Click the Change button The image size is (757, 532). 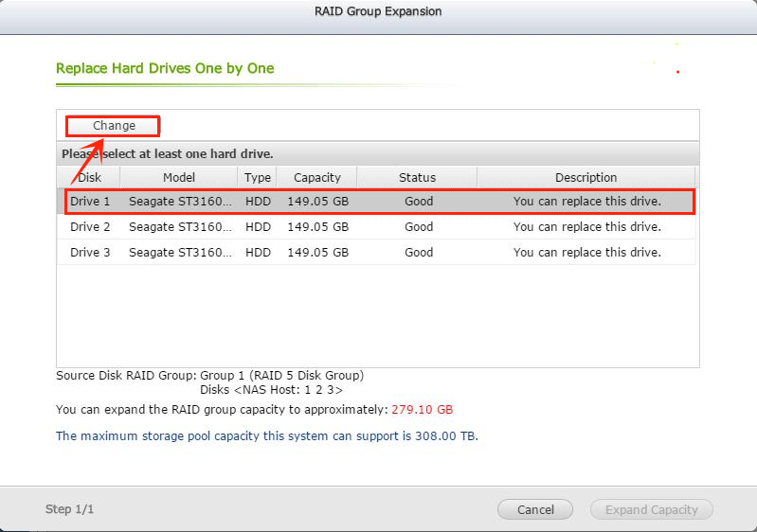click(114, 126)
